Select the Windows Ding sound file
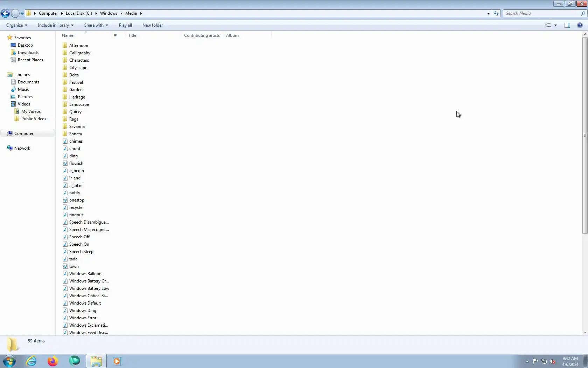Image resolution: width=588 pixels, height=368 pixels. tap(83, 311)
